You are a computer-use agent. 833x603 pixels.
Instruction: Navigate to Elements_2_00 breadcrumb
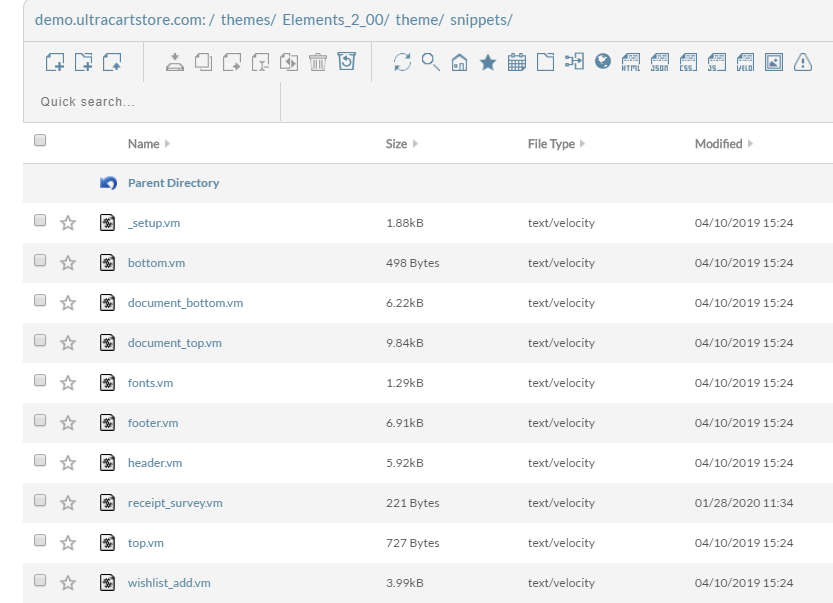[x=335, y=20]
